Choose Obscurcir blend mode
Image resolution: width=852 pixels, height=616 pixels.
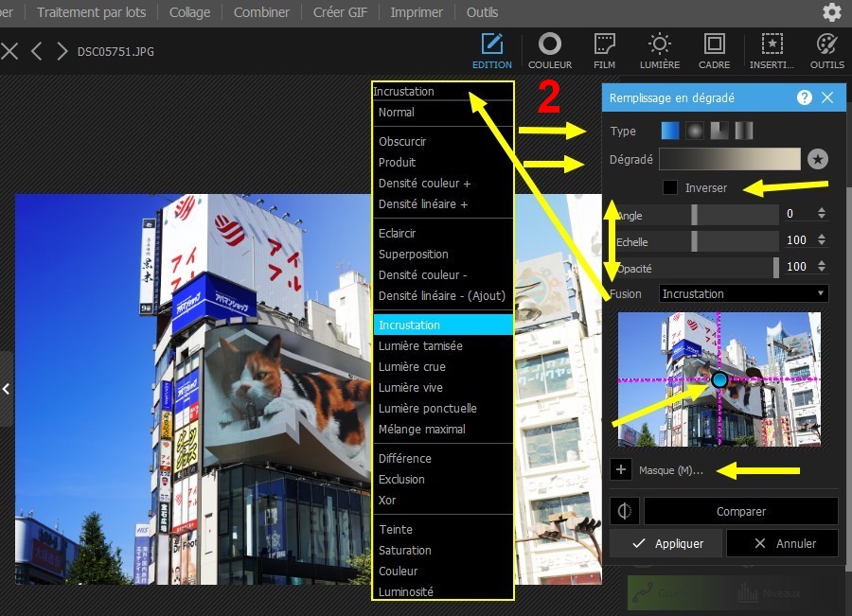coord(443,141)
